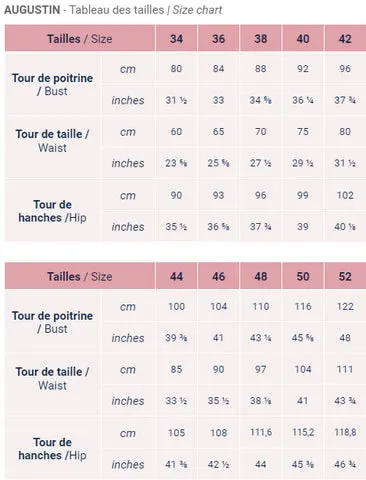The height and width of the screenshot is (480, 366).
Task: Select size 36 column header
Action: click(218, 39)
